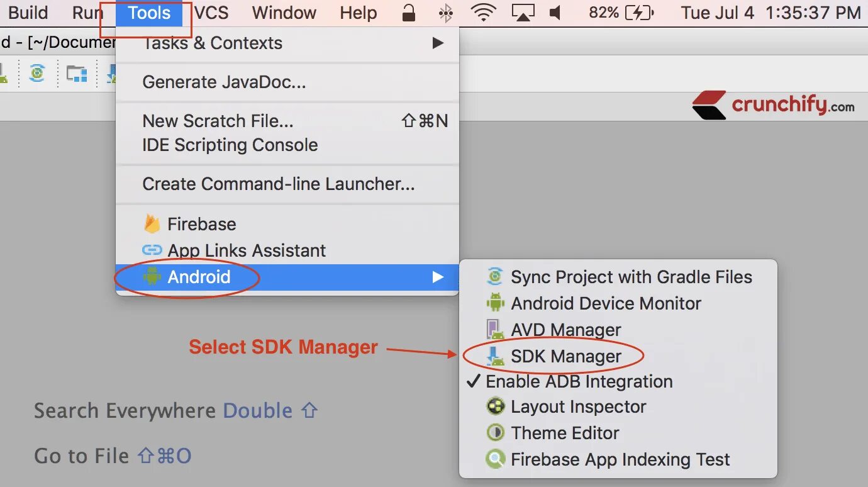Image resolution: width=868 pixels, height=487 pixels.
Task: Select Create Command-line Launcher
Action: click(x=278, y=184)
